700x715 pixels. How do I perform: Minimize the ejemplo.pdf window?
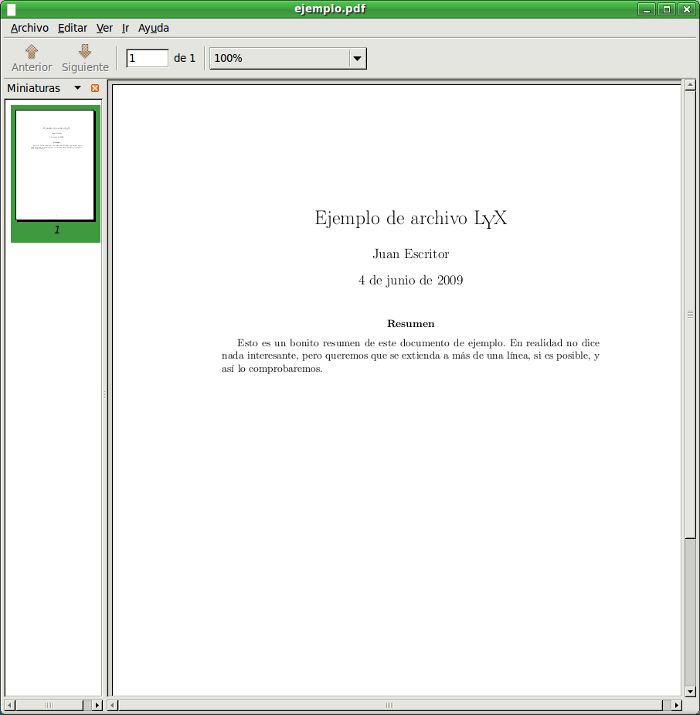point(647,9)
